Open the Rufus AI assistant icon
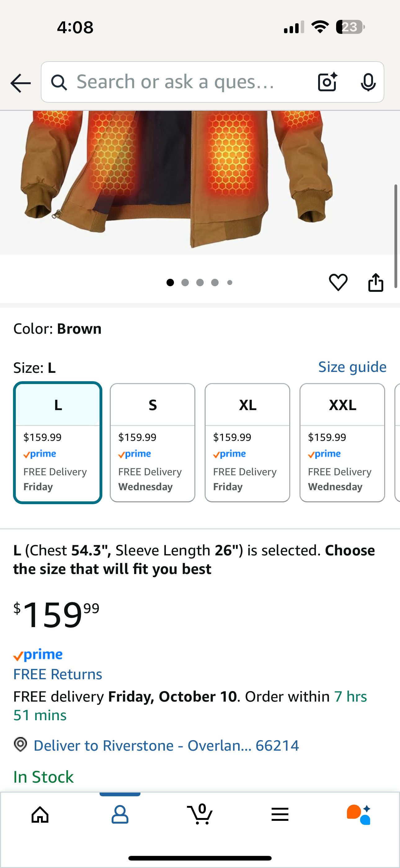The width and height of the screenshot is (400, 868). click(359, 815)
